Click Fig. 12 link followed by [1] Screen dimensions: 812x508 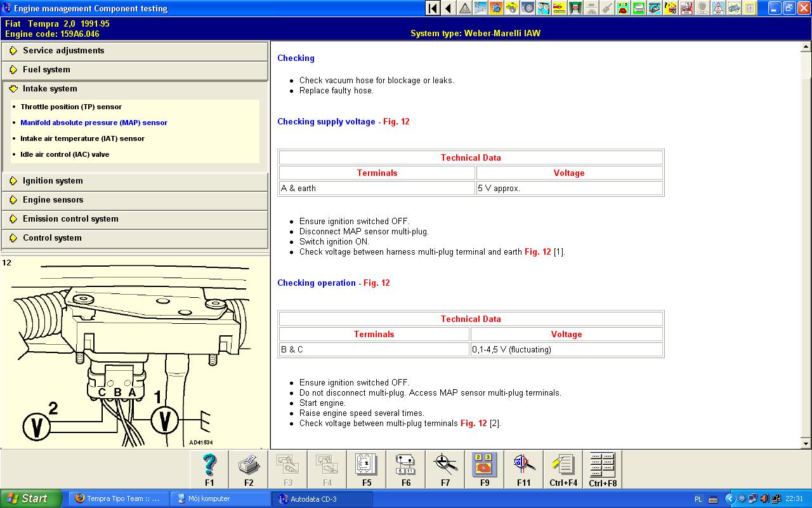(x=538, y=251)
